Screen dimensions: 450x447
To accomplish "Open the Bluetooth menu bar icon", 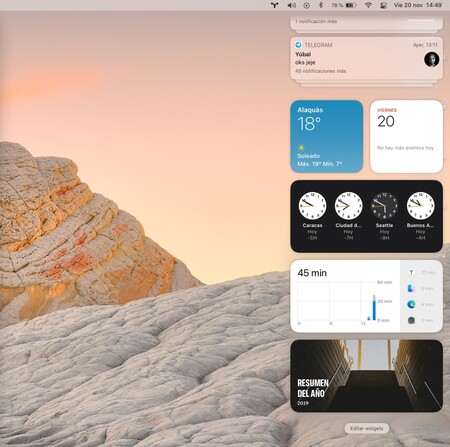I will point(321,5).
